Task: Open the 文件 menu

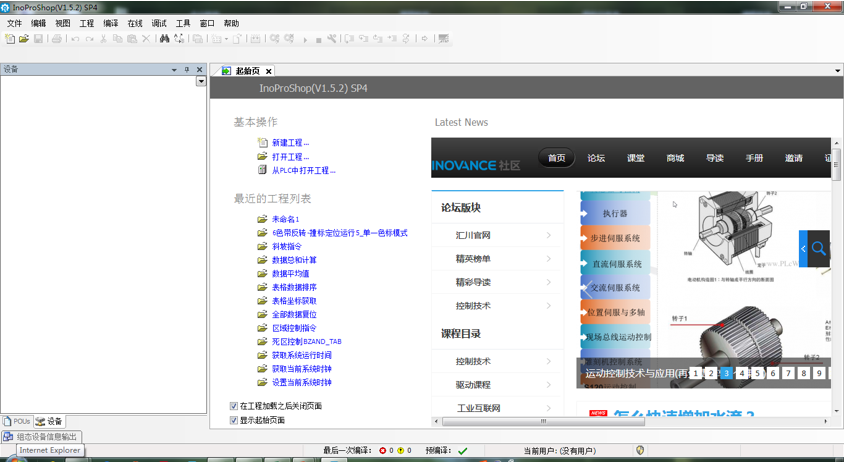Action: click(x=15, y=23)
